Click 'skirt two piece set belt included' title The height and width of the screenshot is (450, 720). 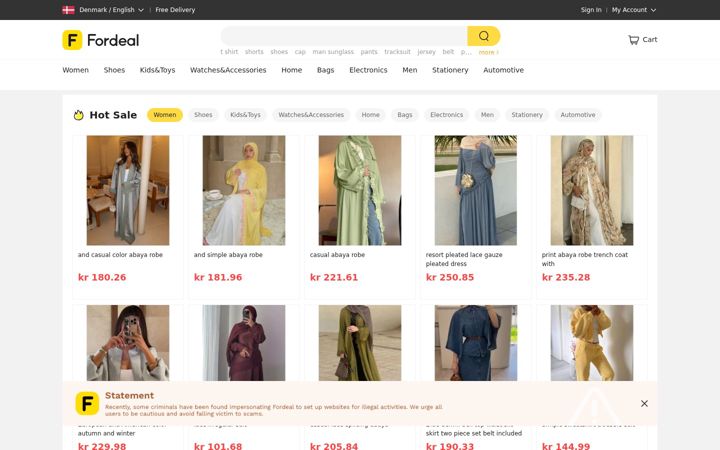click(x=474, y=433)
